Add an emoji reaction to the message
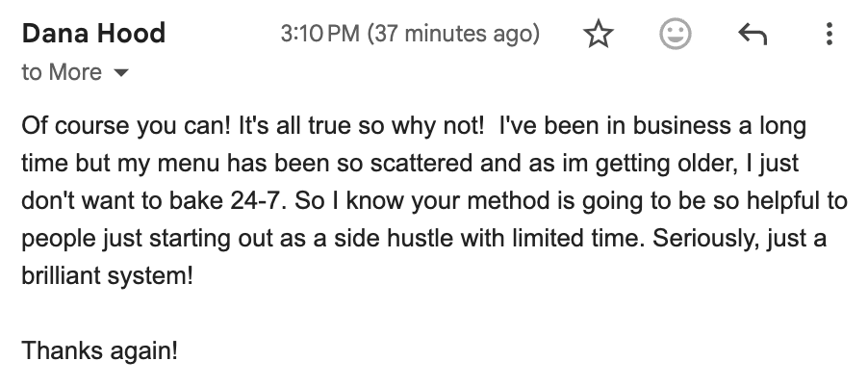This screenshot has height=387, width=868. [676, 36]
